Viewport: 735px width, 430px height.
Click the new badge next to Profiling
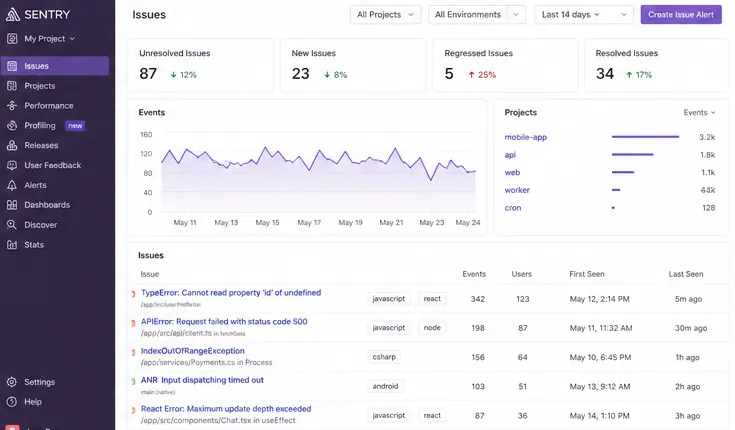coord(75,126)
